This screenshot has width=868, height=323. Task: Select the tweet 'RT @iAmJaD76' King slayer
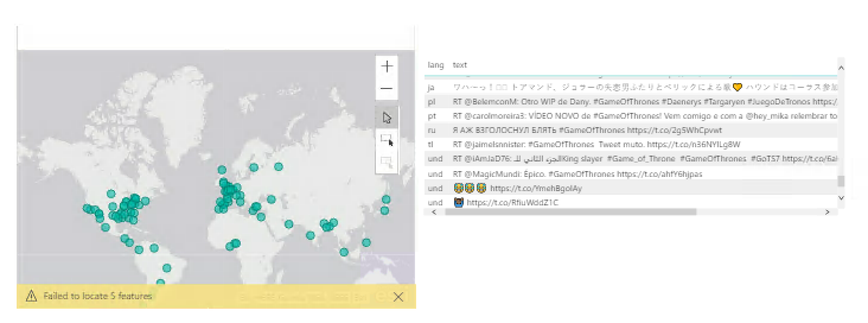coord(645,159)
